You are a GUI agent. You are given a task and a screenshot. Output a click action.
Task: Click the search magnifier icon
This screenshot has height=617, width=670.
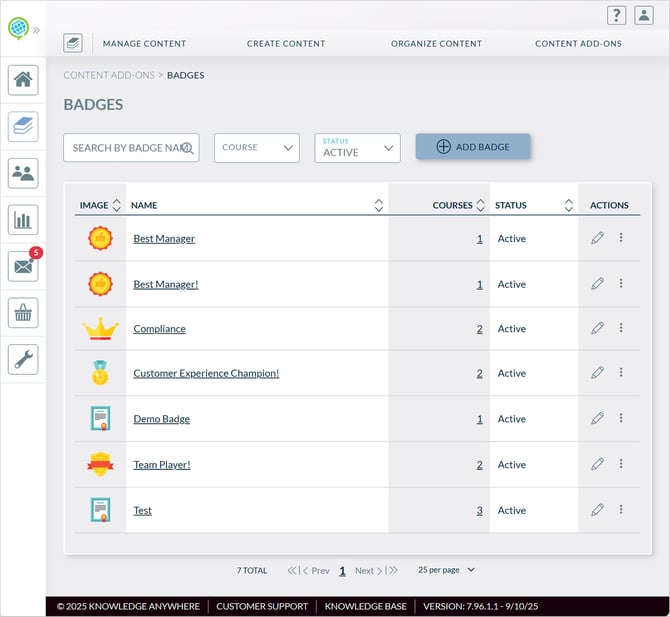coord(188,148)
